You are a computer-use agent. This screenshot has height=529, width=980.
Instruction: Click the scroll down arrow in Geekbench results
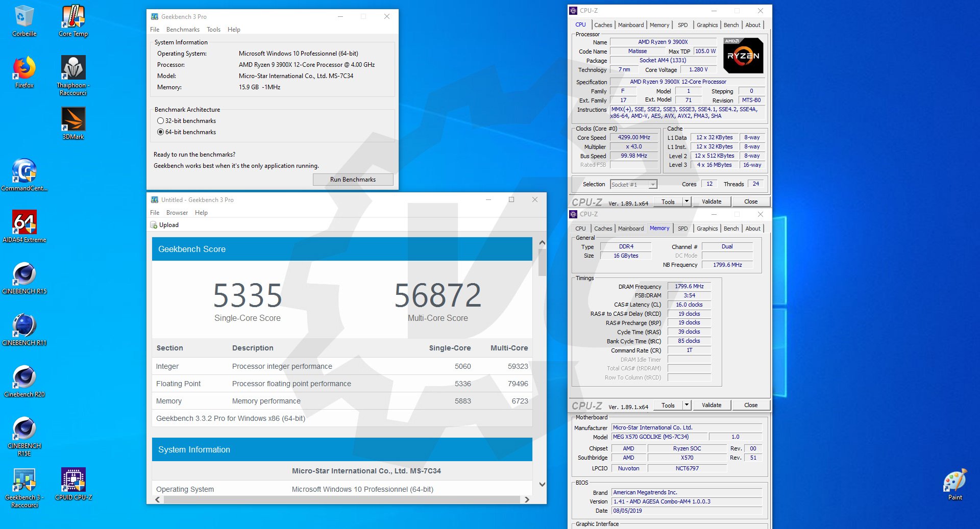(x=542, y=485)
